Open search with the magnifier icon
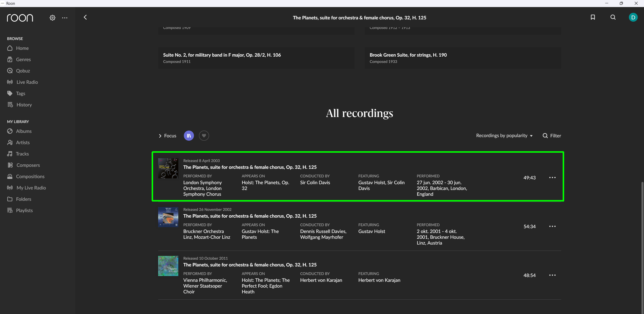Screen dimensions: 644x314 pyautogui.click(x=613, y=17)
